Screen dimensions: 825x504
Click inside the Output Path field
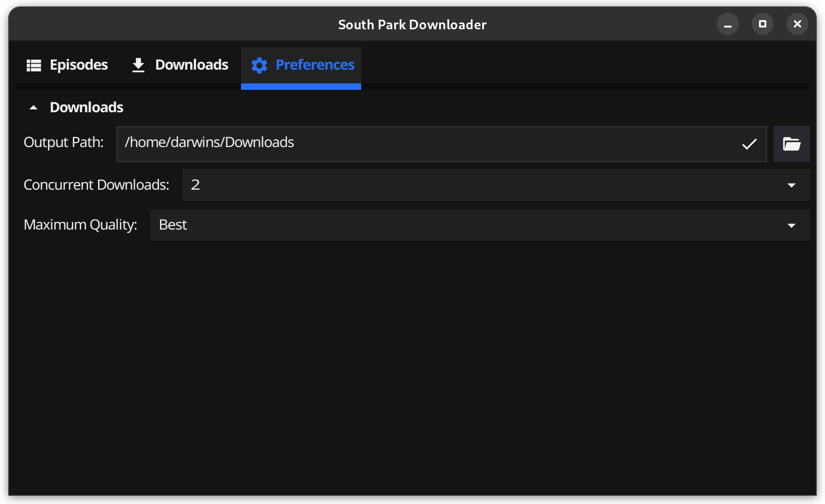pos(441,144)
